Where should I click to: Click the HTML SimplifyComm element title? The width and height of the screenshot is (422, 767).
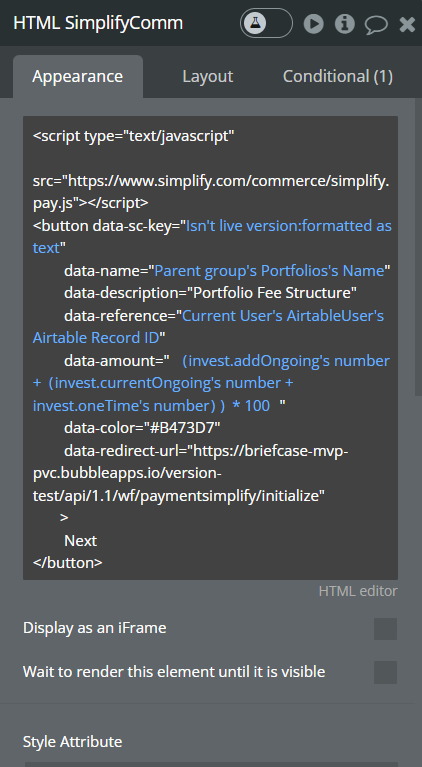98,23
